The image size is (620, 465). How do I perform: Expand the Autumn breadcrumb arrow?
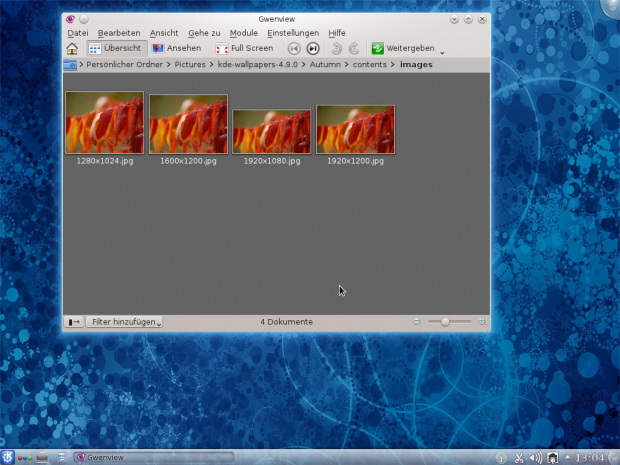tap(346, 65)
